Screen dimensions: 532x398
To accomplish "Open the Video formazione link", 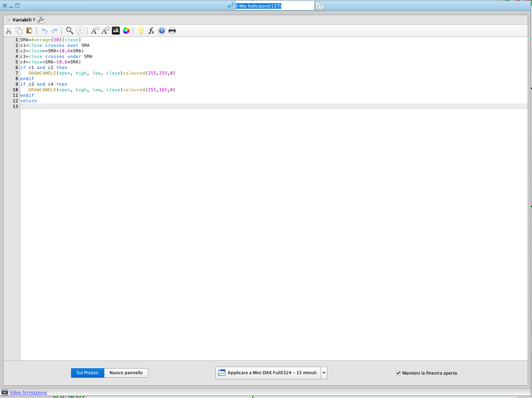I will coord(28,392).
